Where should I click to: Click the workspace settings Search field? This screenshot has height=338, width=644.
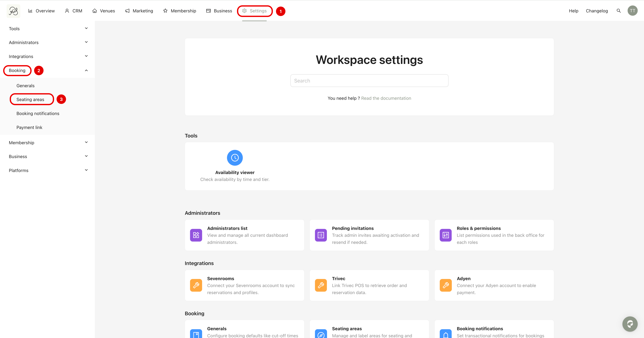point(369,81)
